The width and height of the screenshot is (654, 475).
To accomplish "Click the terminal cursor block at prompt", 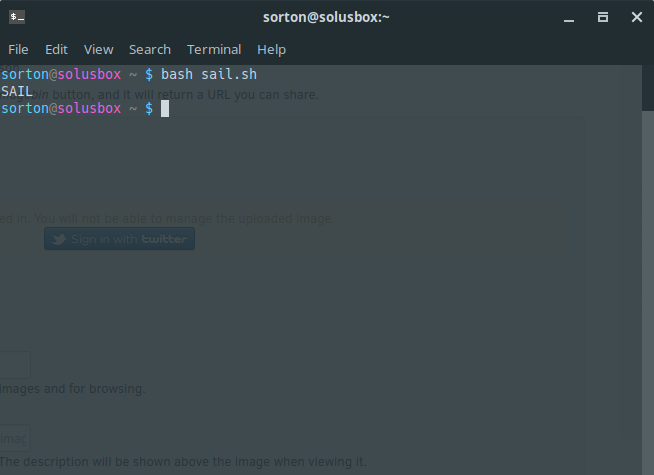I will tap(165, 109).
